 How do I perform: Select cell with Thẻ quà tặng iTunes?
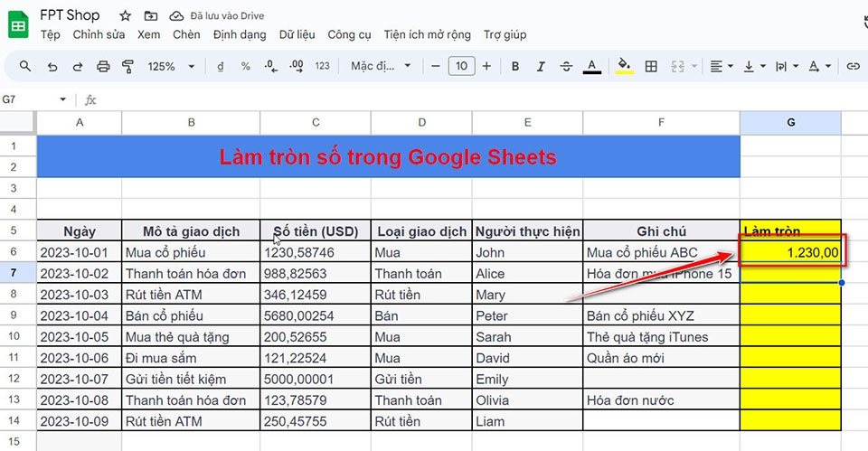(x=662, y=336)
